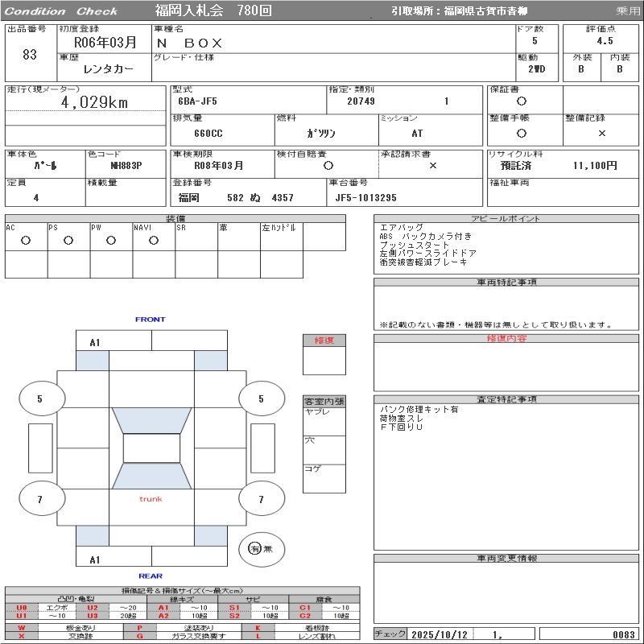Click appeal point "衝突被害軽減ブレーキ"

point(423,262)
